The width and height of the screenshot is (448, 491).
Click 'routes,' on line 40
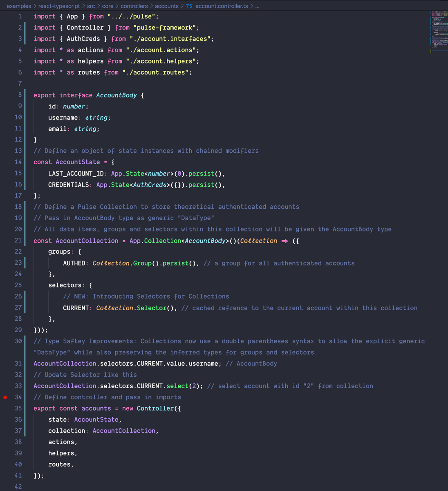click(x=61, y=464)
